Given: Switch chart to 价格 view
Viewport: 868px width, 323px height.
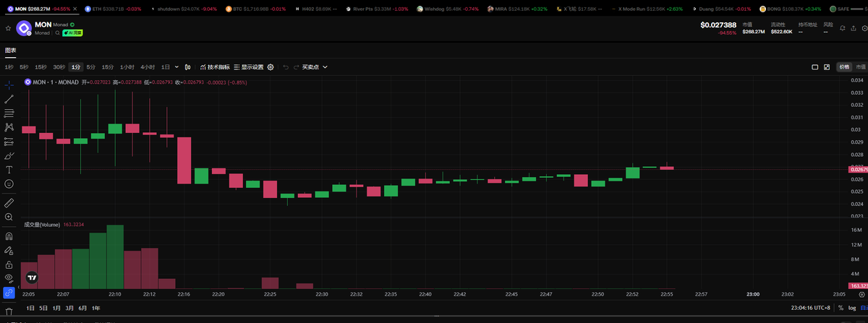Looking at the screenshot, I should click(844, 67).
